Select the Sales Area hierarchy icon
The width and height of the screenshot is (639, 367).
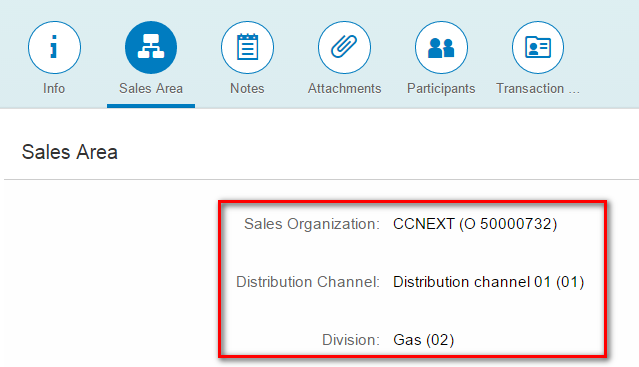pos(151,47)
